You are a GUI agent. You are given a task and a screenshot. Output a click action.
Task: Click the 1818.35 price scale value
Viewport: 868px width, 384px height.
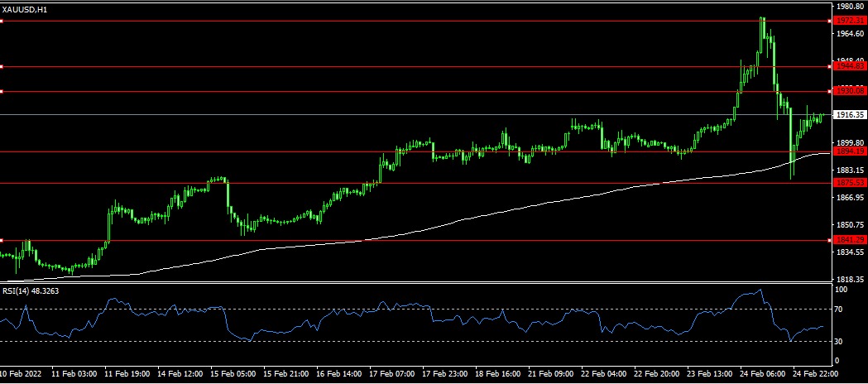[x=851, y=279]
